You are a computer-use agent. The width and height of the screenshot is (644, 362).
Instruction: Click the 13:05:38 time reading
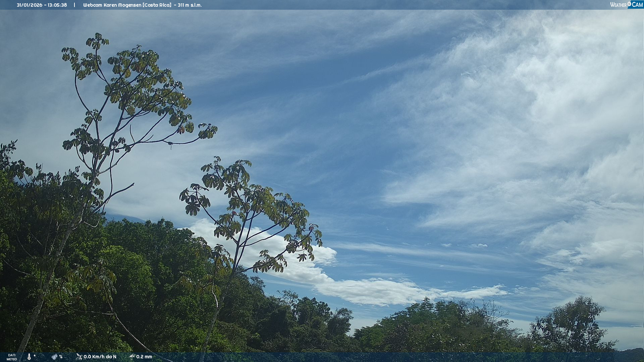(x=57, y=5)
